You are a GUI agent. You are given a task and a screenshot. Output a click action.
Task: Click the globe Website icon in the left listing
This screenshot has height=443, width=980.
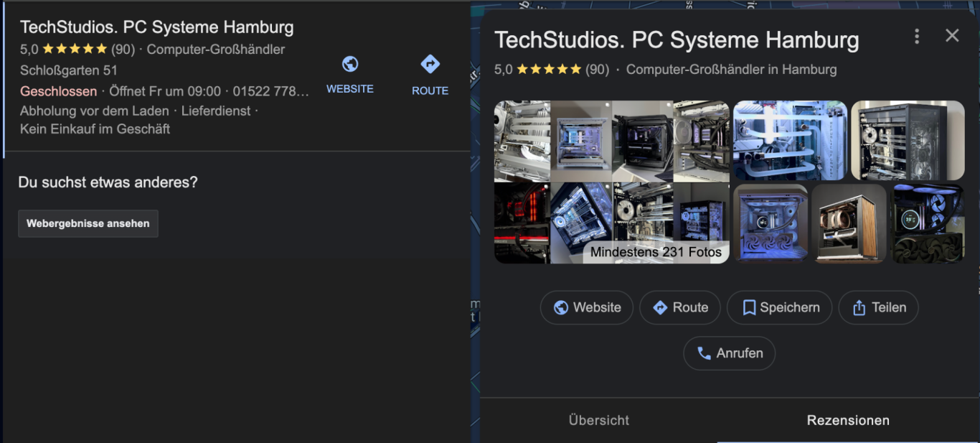(x=350, y=65)
